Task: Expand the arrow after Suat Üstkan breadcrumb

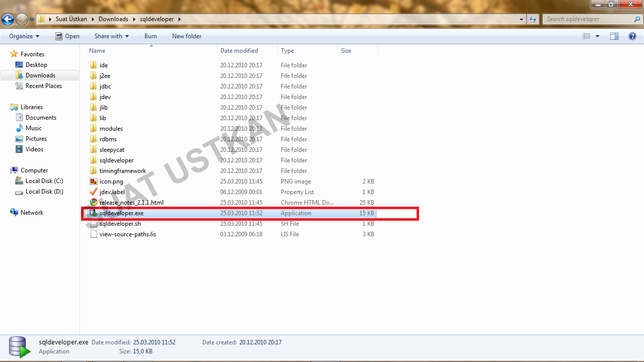Action: (93, 19)
